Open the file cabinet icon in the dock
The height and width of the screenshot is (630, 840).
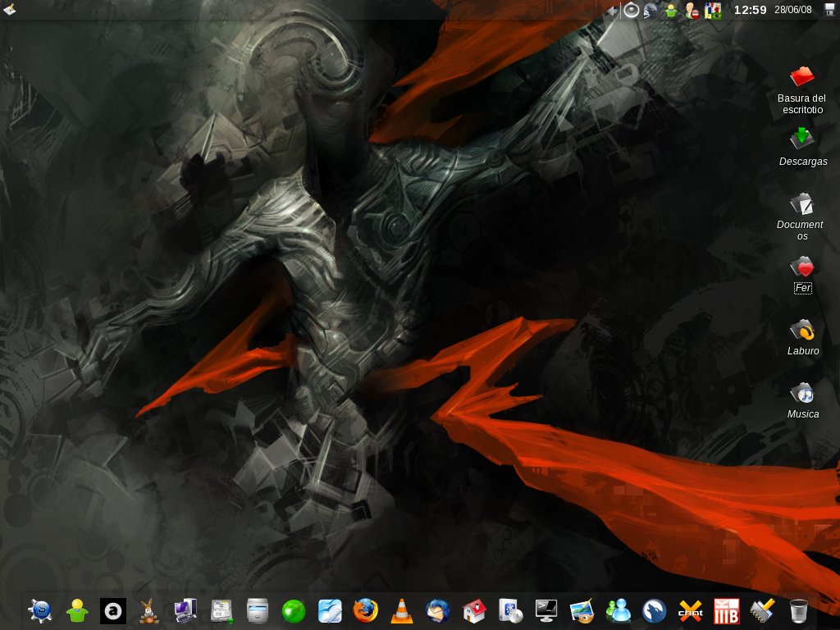pyautogui.click(x=257, y=610)
